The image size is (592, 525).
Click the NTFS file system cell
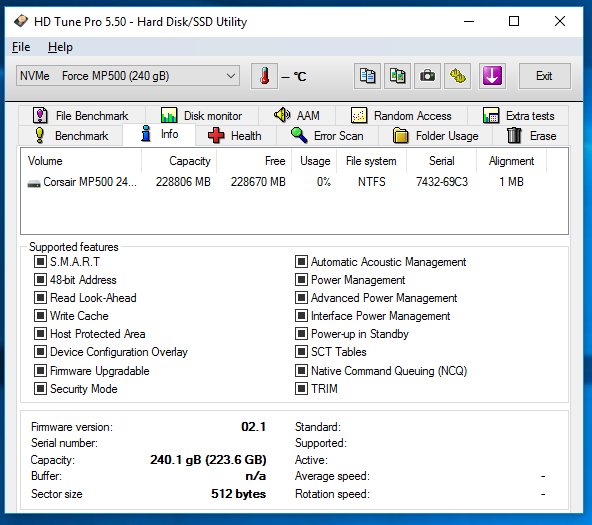372,182
